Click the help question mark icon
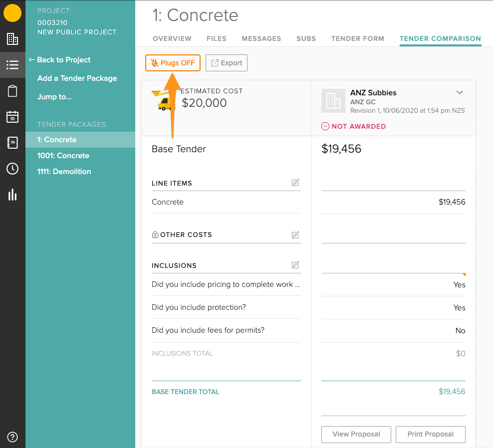 12,437
